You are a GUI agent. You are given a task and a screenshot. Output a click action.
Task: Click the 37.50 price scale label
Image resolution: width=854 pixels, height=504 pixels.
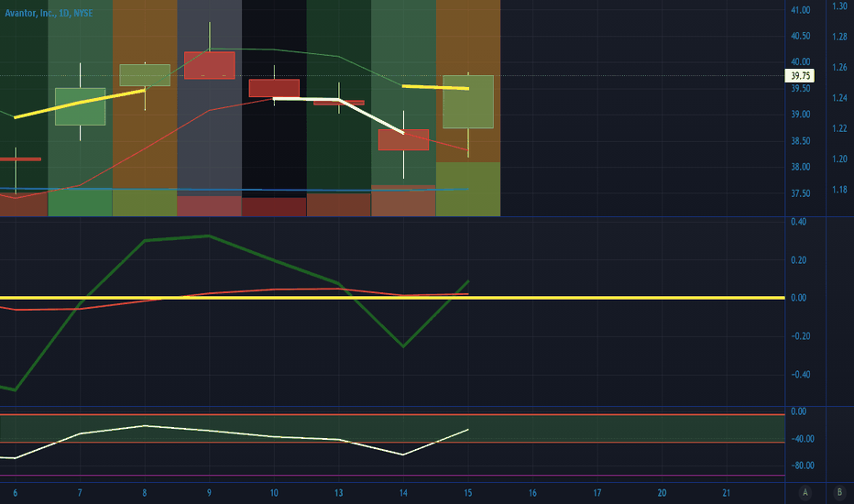[801, 194]
